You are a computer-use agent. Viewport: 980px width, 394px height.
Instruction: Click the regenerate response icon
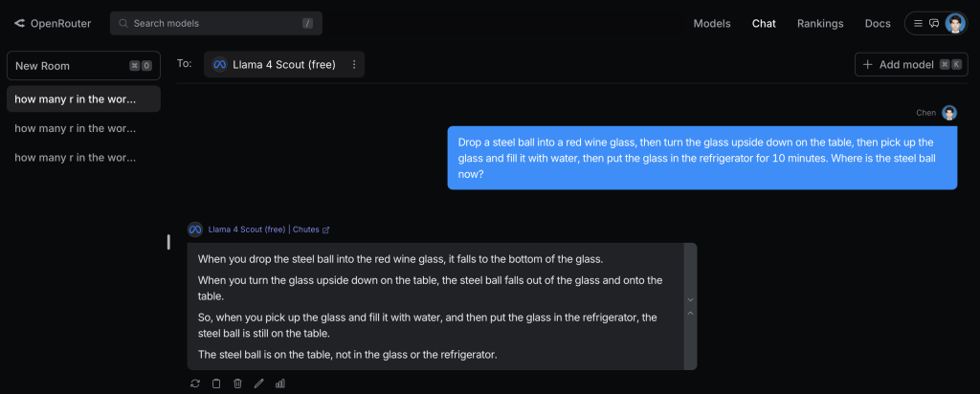coord(195,383)
